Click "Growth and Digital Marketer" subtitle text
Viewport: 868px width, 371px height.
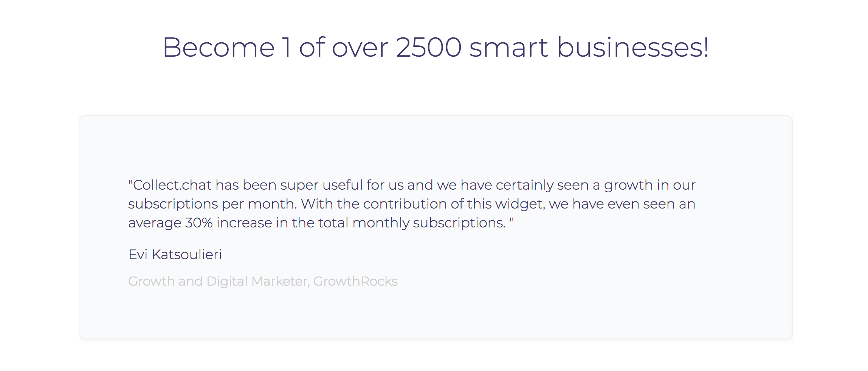(x=218, y=281)
